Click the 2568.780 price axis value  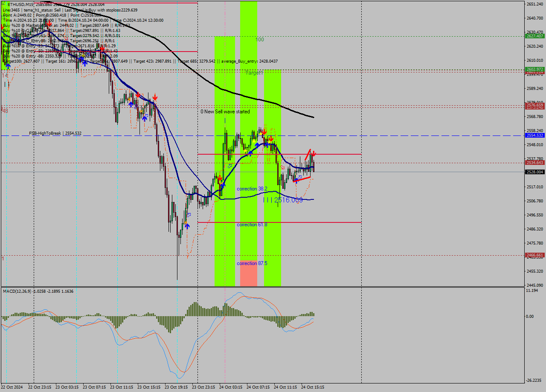pyautogui.click(x=534, y=116)
